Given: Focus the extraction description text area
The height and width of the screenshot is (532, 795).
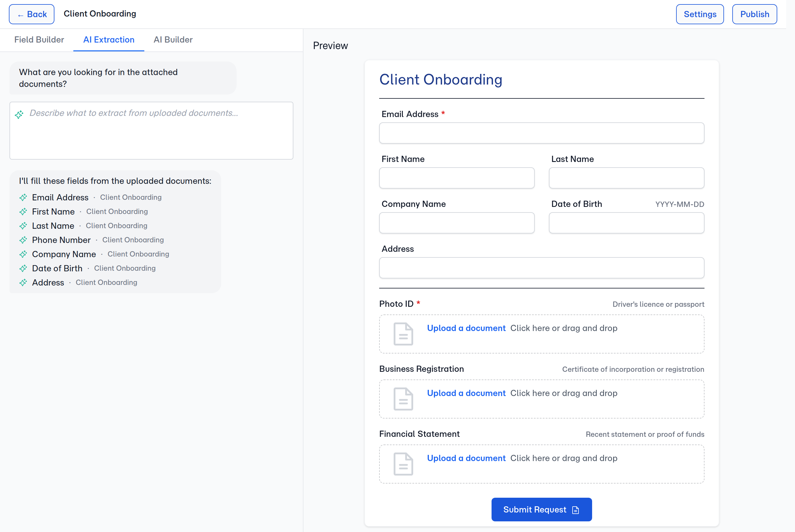Looking at the screenshot, I should (151, 131).
